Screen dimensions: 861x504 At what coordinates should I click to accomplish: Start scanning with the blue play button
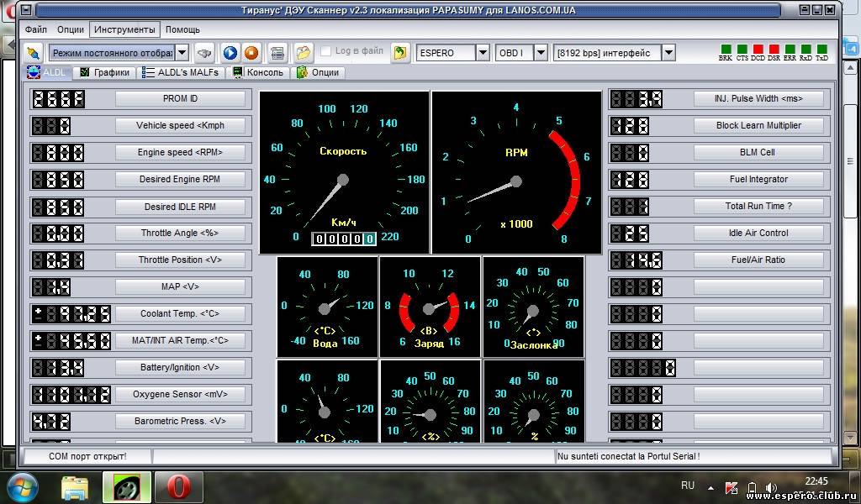click(x=230, y=53)
